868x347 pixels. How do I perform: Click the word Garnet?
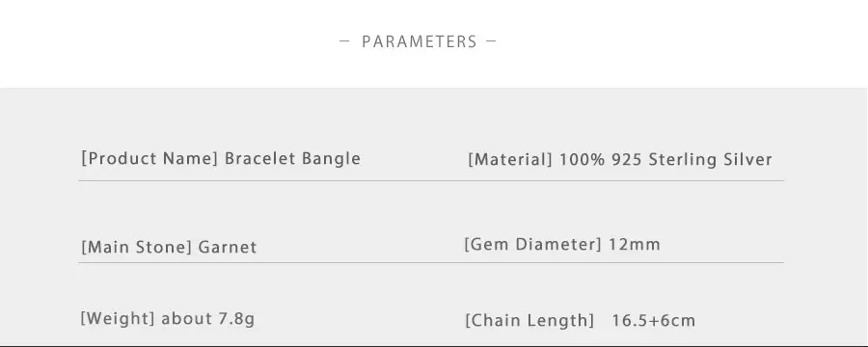(x=228, y=247)
